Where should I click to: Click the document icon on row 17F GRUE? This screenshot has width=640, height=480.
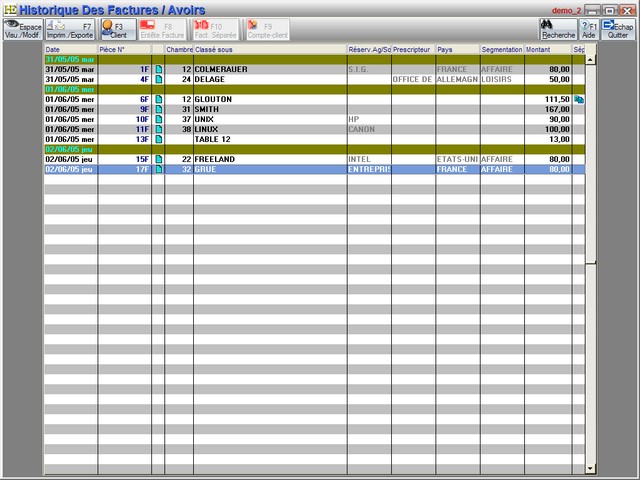pyautogui.click(x=158, y=169)
